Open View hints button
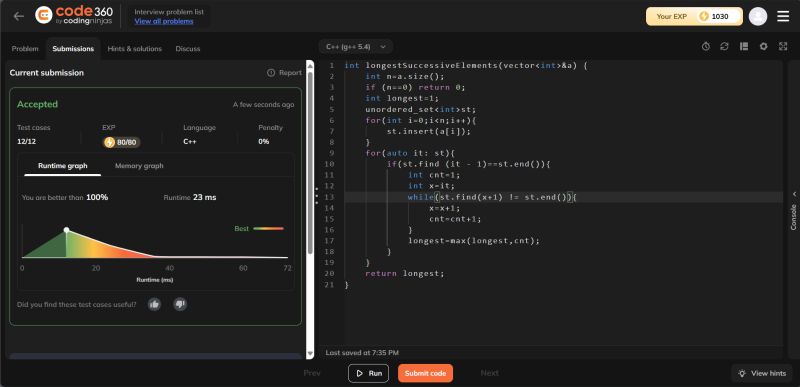The image size is (800, 387). click(x=762, y=373)
